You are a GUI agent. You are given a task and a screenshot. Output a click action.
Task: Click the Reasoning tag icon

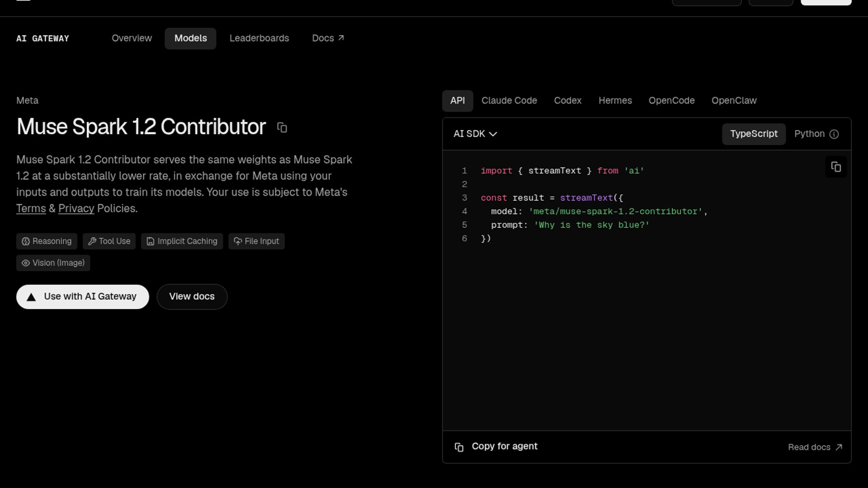26,241
